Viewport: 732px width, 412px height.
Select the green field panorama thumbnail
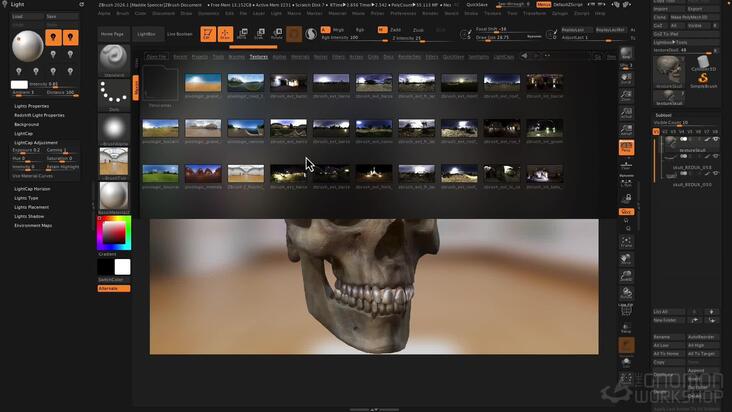(160, 174)
